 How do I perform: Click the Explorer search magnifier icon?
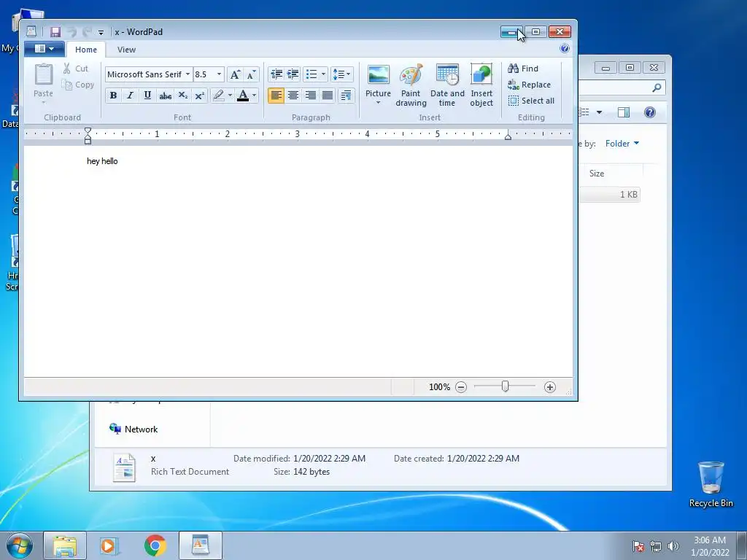[x=657, y=87]
